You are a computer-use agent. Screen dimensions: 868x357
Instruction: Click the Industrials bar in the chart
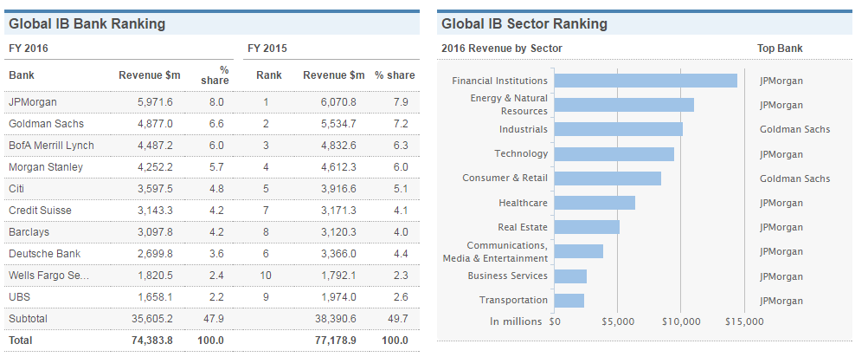[x=618, y=129]
